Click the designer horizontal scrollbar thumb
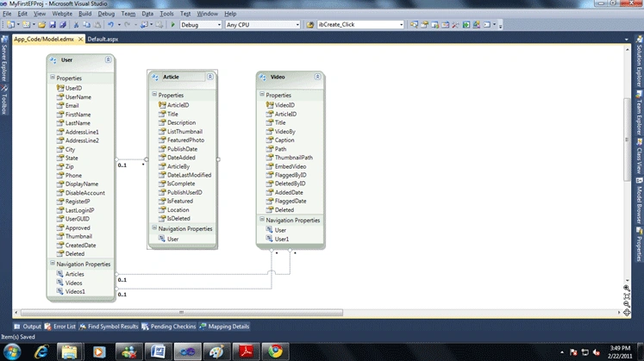Viewport: 644px width, 361px height. [x=182, y=313]
